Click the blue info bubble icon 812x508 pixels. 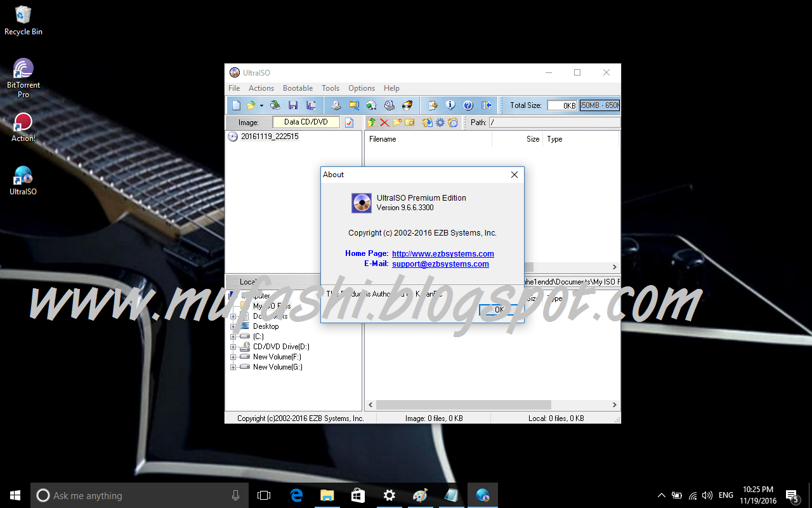450,105
